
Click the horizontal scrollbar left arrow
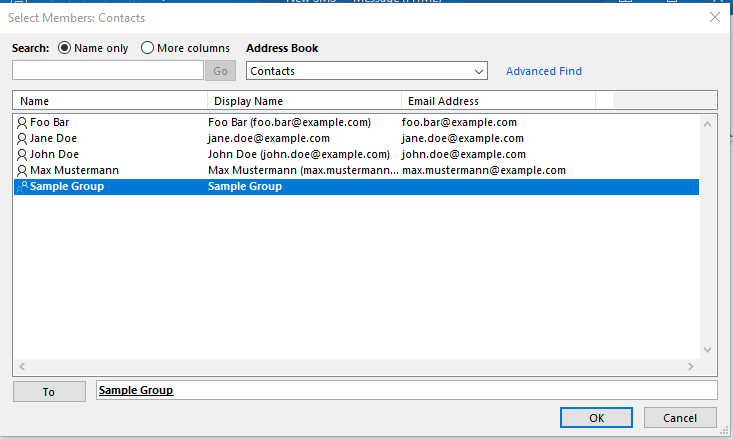coord(22,367)
